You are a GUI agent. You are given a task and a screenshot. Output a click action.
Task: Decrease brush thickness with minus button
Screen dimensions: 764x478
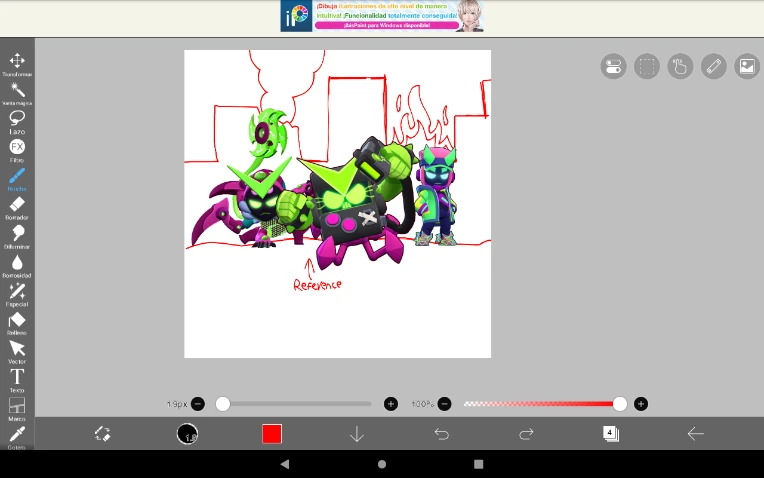198,404
